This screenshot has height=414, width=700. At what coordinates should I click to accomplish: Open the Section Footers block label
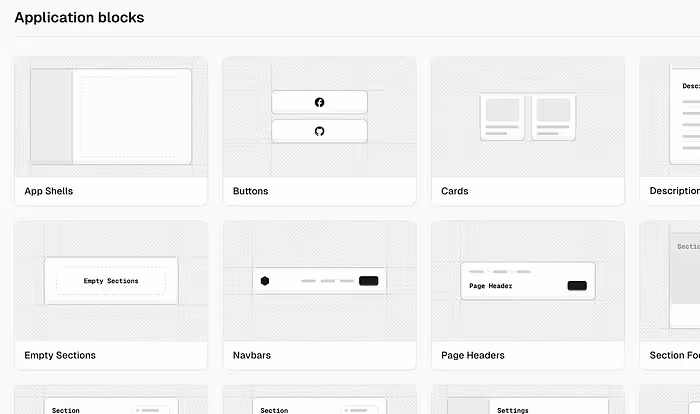tap(674, 355)
